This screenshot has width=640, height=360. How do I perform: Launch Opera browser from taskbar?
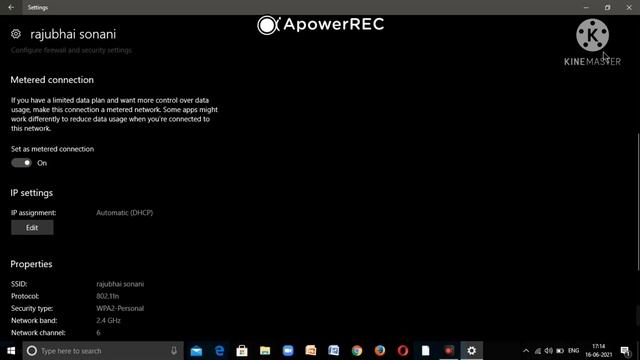pyautogui.click(x=402, y=351)
